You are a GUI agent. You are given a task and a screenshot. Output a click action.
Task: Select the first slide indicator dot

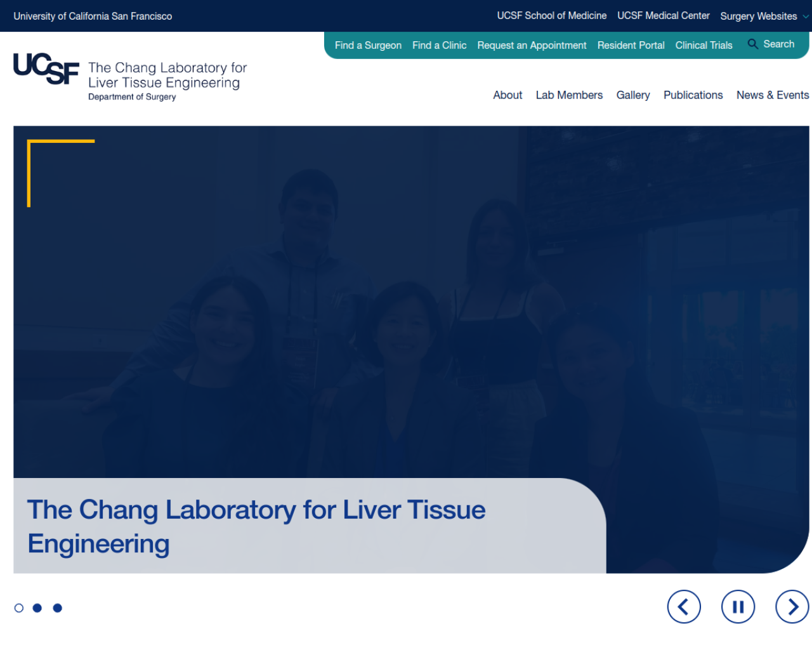pos(19,608)
